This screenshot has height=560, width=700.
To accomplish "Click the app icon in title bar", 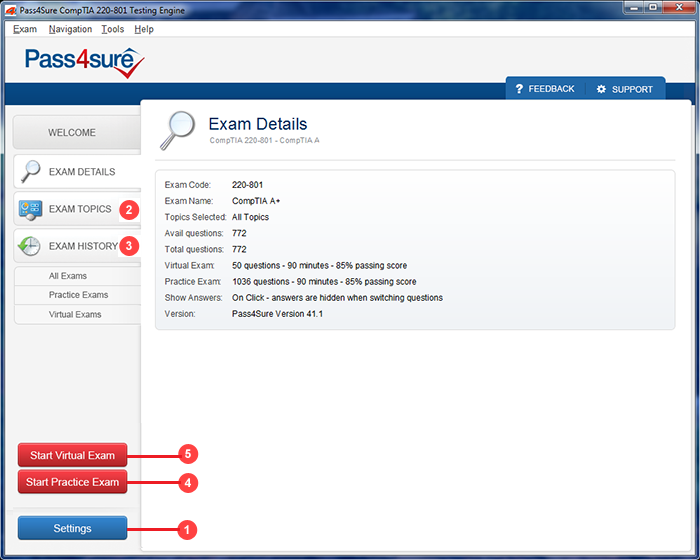I will tap(10, 9).
